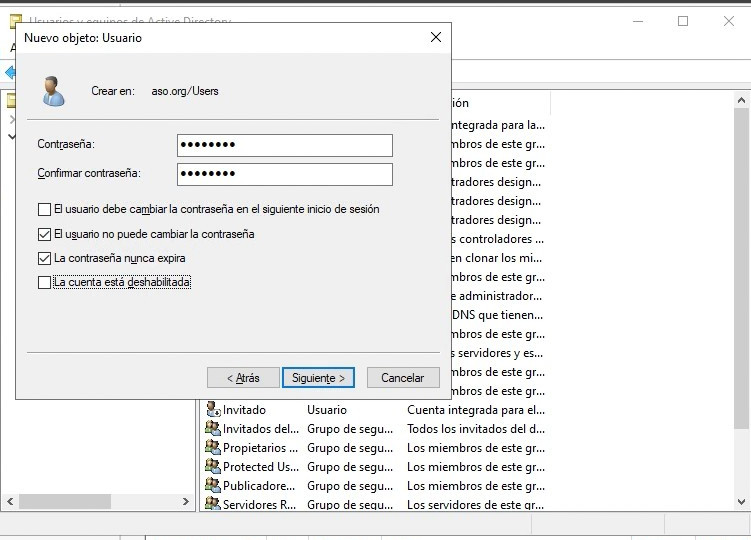Screen dimensions: 751x540
Task: Uncheck 'El usuario no puede cambiar la contraseña'
Action: pyautogui.click(x=44, y=234)
